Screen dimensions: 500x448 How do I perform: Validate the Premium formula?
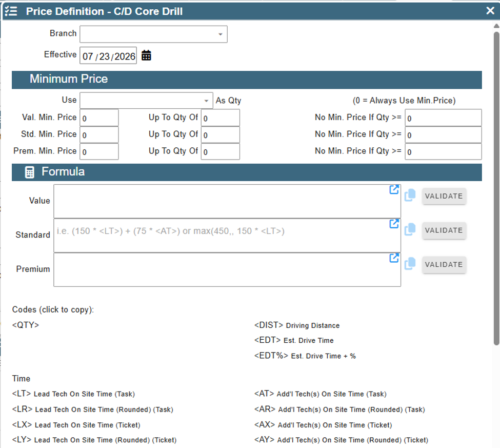pos(444,264)
